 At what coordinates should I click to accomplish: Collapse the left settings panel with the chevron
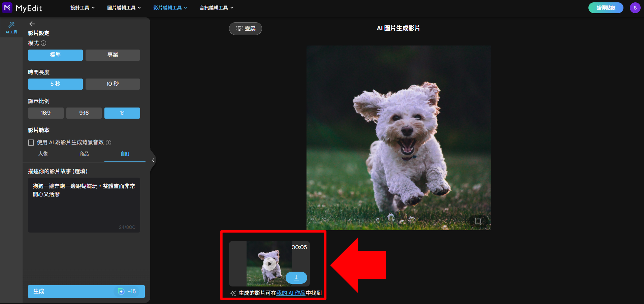[x=153, y=160]
